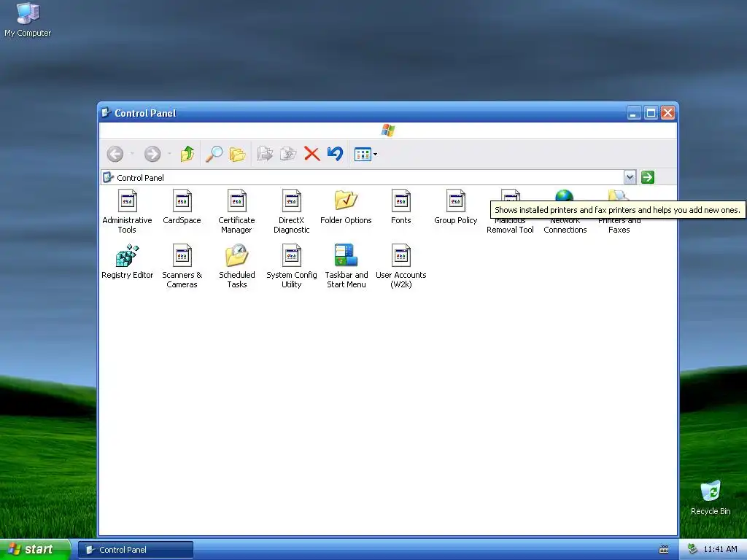The image size is (747, 560).
Task: Click the Control Panel address field
Action: [x=362, y=178]
